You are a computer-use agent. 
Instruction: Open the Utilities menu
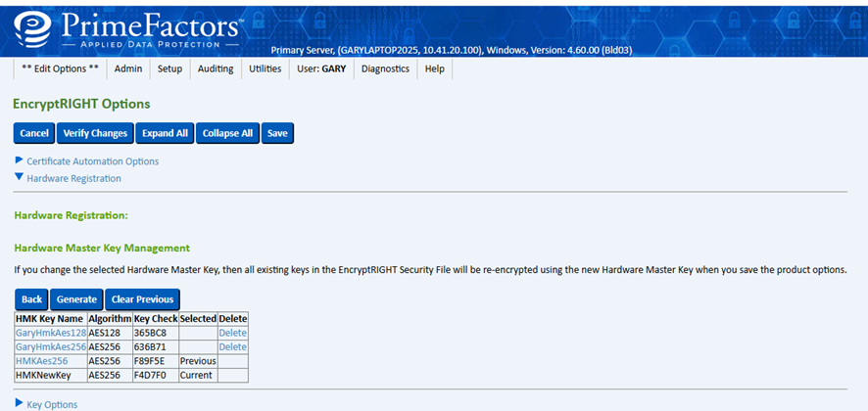pos(265,69)
